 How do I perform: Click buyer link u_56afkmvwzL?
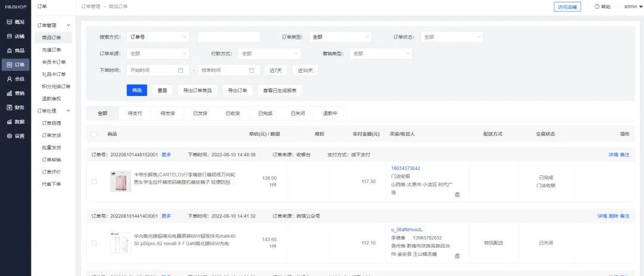(x=407, y=230)
